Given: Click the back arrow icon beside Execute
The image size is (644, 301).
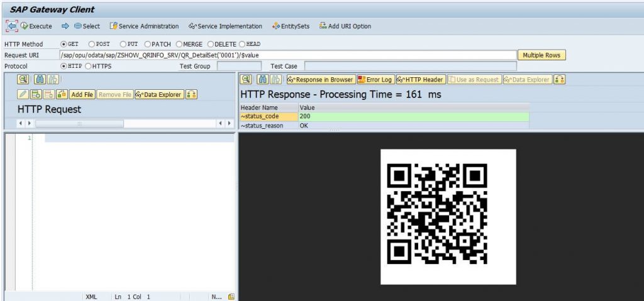Looking at the screenshot, I should tap(12, 26).
